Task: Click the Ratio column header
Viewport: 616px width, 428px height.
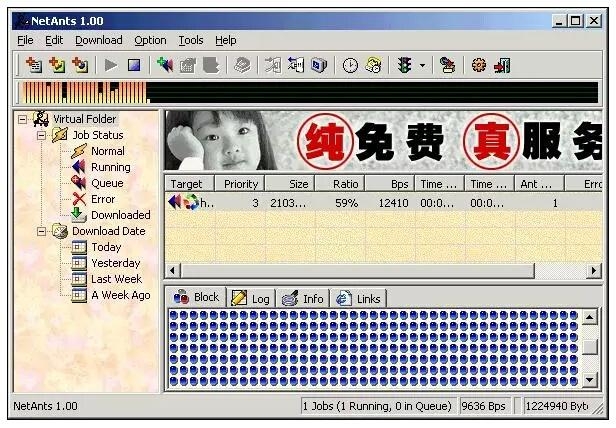Action: click(x=345, y=184)
